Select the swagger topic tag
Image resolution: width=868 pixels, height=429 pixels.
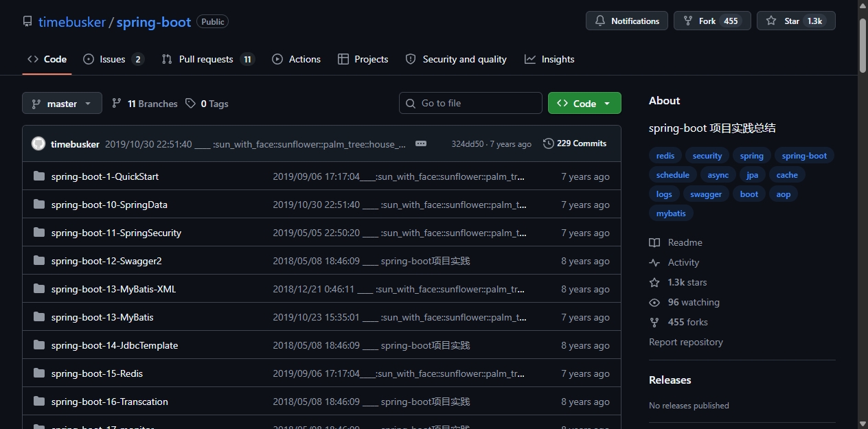click(706, 194)
